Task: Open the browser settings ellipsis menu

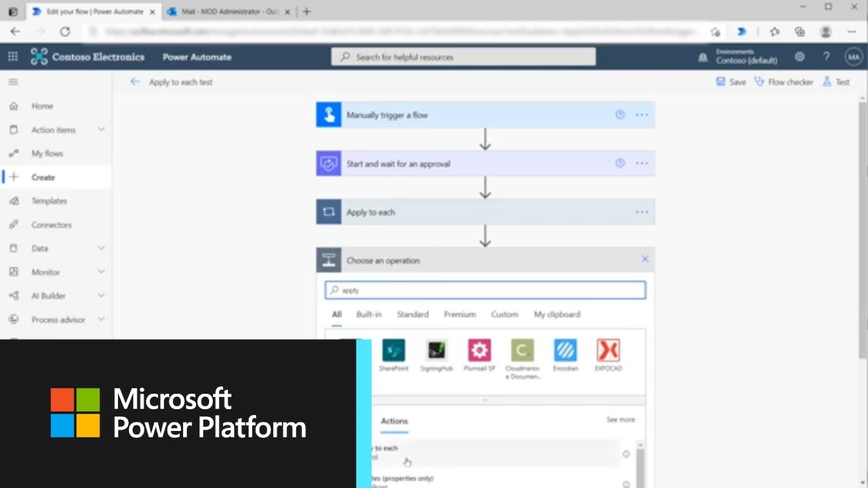Action: coord(851,31)
